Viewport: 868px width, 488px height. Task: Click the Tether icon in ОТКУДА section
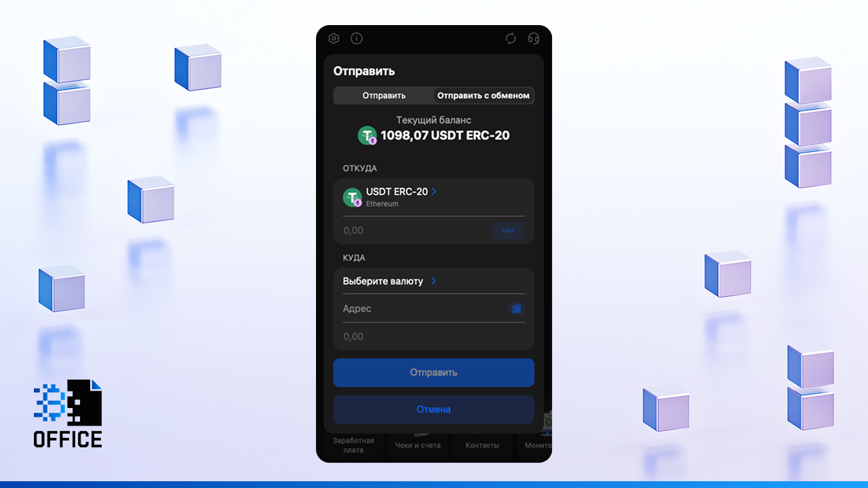[x=353, y=197]
